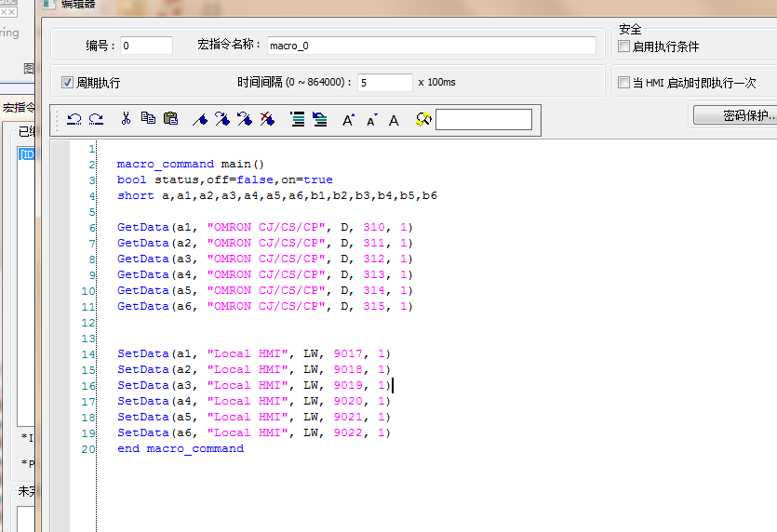
Task: Click the find/search icon beside the search box
Action: click(x=423, y=119)
